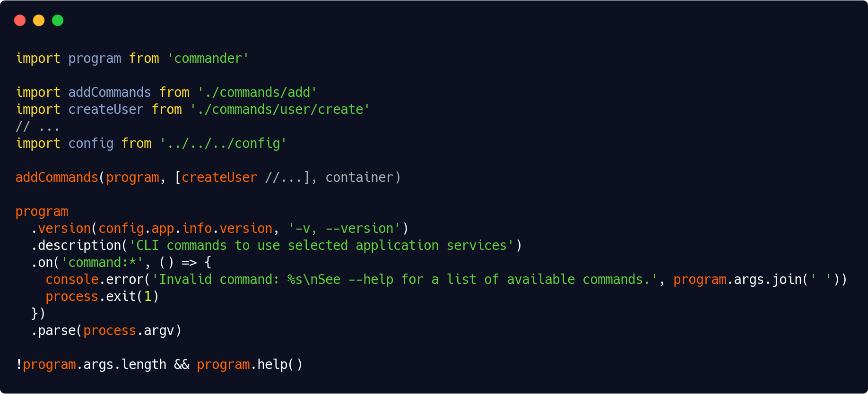Click the red close window dot
The width and height of the screenshot is (868, 394).
click(x=20, y=20)
